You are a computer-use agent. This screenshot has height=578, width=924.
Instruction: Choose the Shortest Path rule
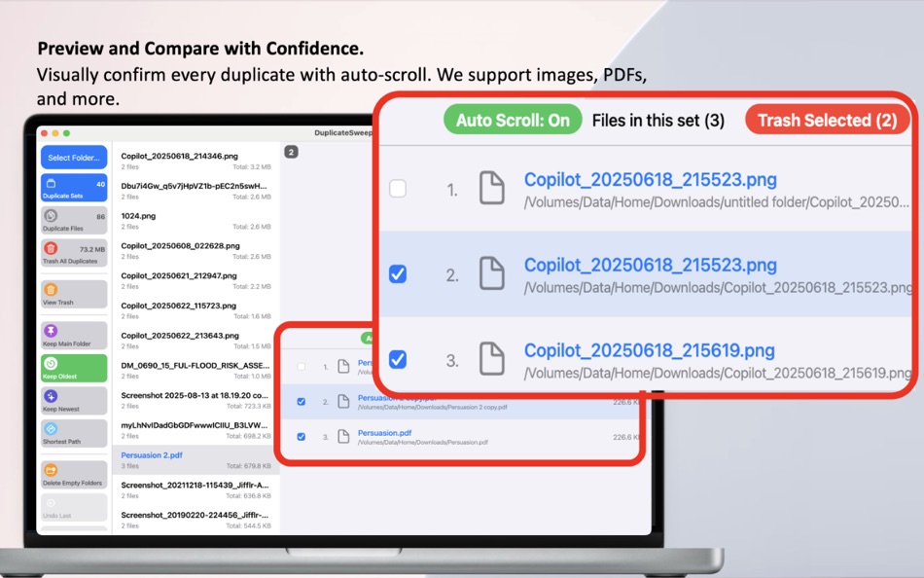coord(74,433)
